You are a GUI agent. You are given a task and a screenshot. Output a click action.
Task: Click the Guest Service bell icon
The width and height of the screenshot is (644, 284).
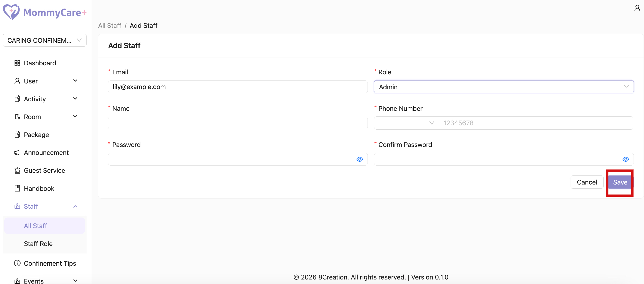click(17, 170)
